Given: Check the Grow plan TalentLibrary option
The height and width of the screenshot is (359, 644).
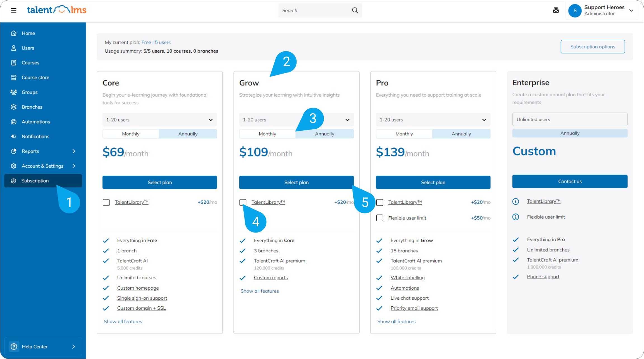Looking at the screenshot, I should click(x=243, y=202).
